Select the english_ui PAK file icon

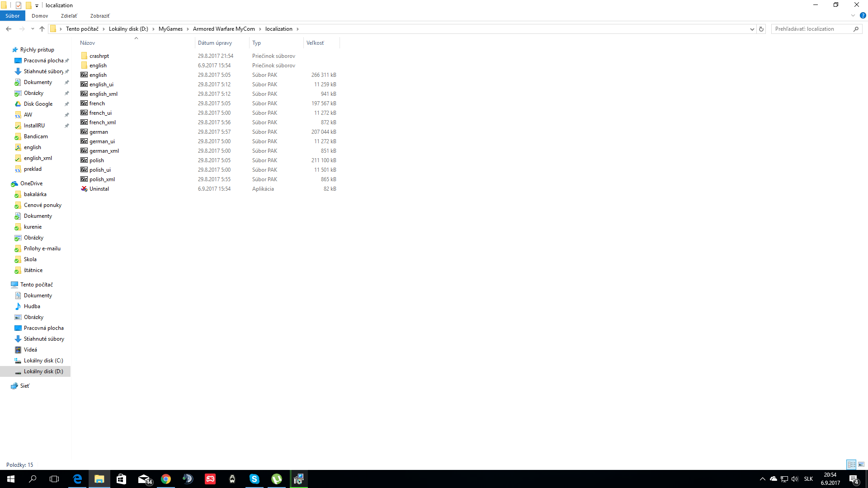pyautogui.click(x=84, y=84)
